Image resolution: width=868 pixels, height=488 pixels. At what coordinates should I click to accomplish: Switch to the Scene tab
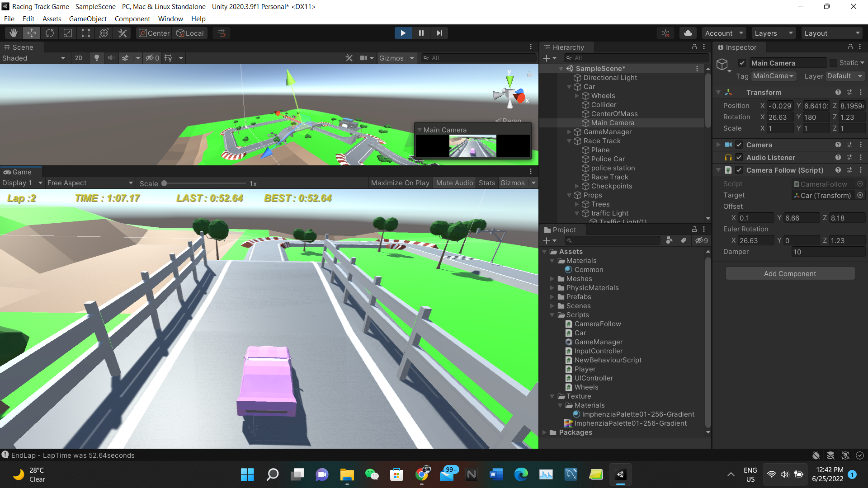(x=20, y=47)
